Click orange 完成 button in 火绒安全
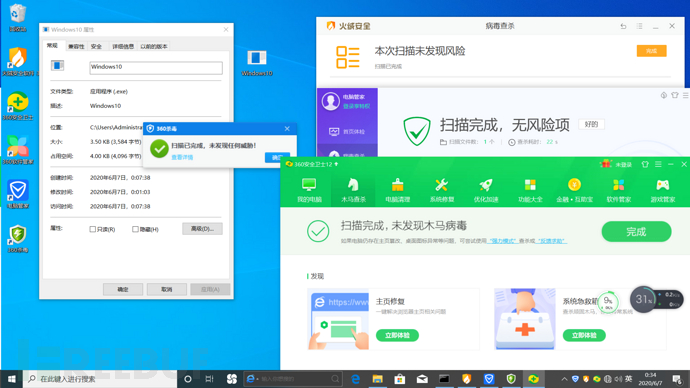 651,51
